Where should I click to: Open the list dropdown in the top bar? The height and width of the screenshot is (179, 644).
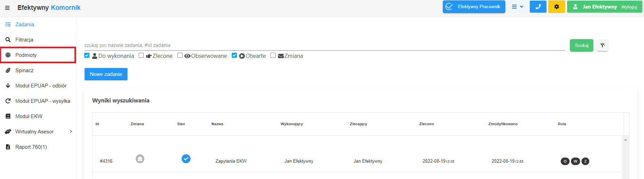(517, 7)
